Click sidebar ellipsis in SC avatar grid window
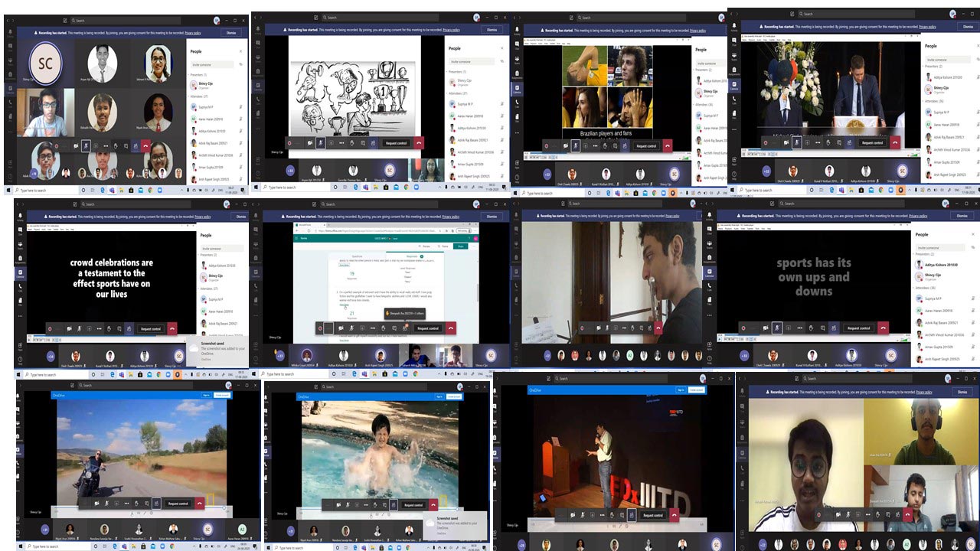 (x=10, y=132)
